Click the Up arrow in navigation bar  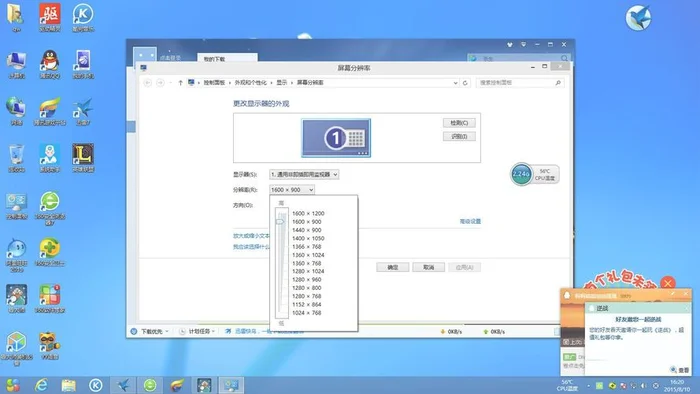point(180,83)
